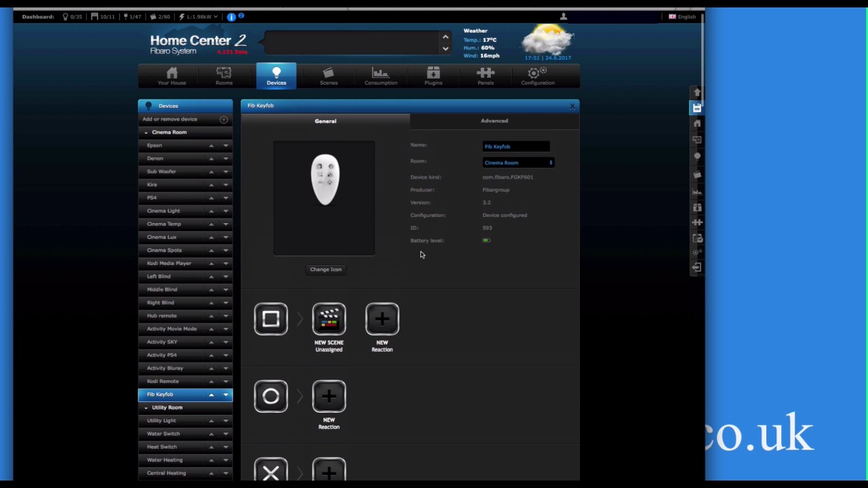The width and height of the screenshot is (868, 488).
Task: Add reaction for the X button
Action: (329, 470)
